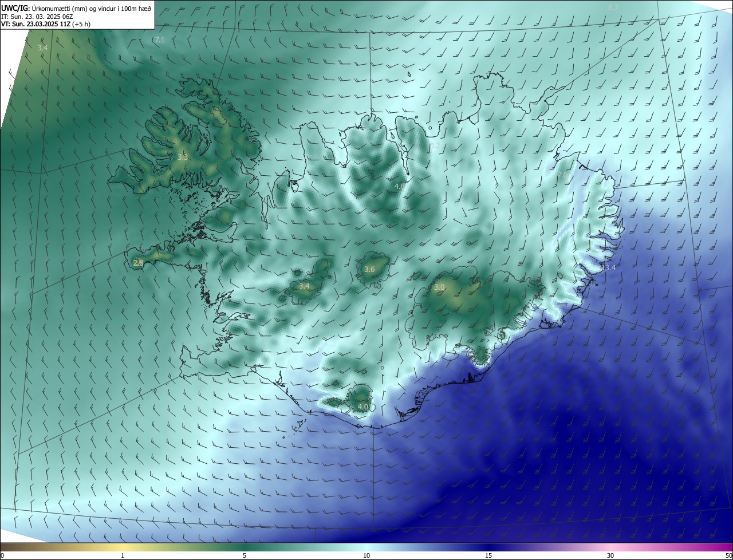733x560 pixels.
Task: Click the faint 7.0 value label
Action: click(x=562, y=175)
